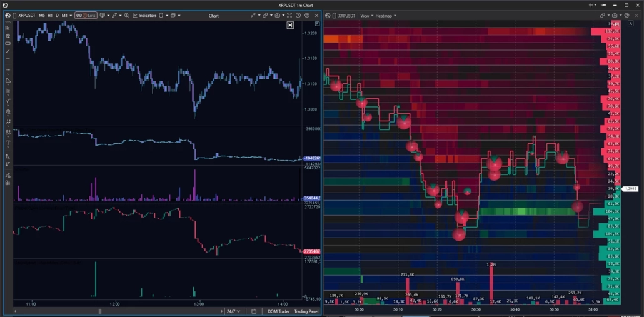Image resolution: width=644 pixels, height=317 pixels.
Task: Select the triangle shape tool
Action: [8, 81]
